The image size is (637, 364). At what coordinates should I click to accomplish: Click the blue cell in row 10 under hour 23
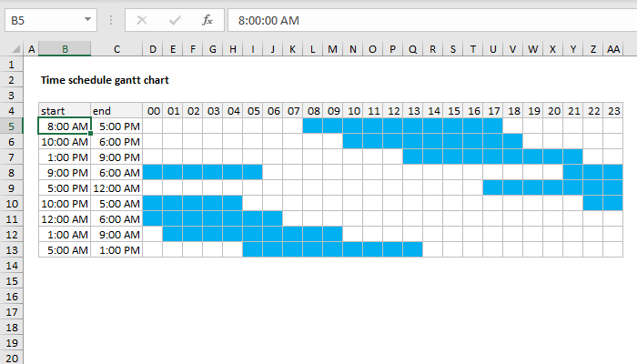(613, 203)
